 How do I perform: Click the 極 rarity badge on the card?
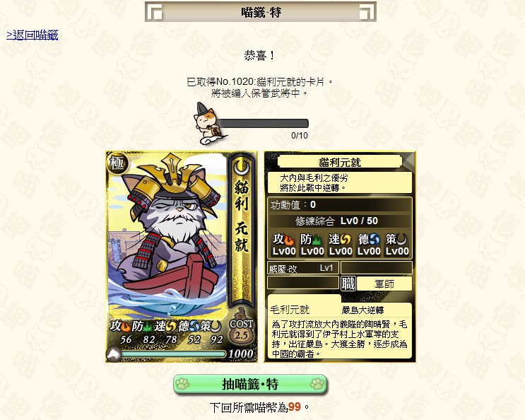pos(117,163)
